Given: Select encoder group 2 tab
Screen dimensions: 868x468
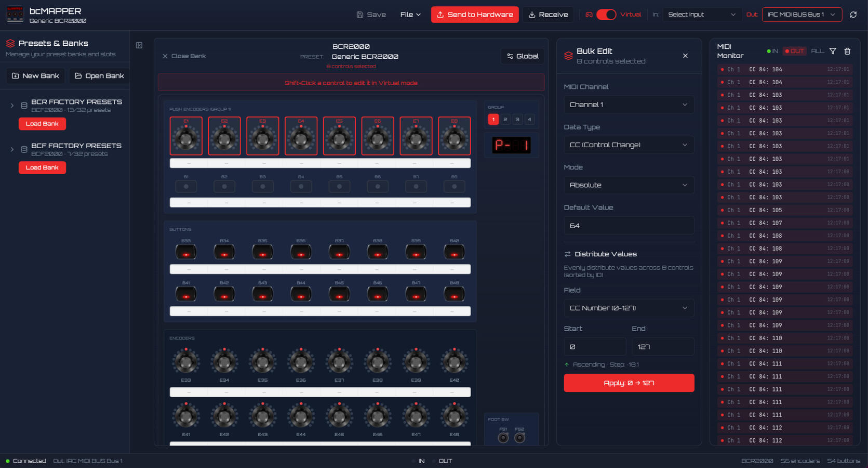Looking at the screenshot, I should tap(505, 119).
